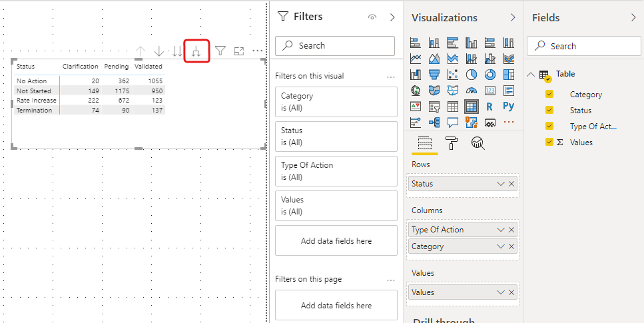This screenshot has height=323, width=644.
Task: Collapse the Visualizations pane chevron
Action: coord(513,18)
